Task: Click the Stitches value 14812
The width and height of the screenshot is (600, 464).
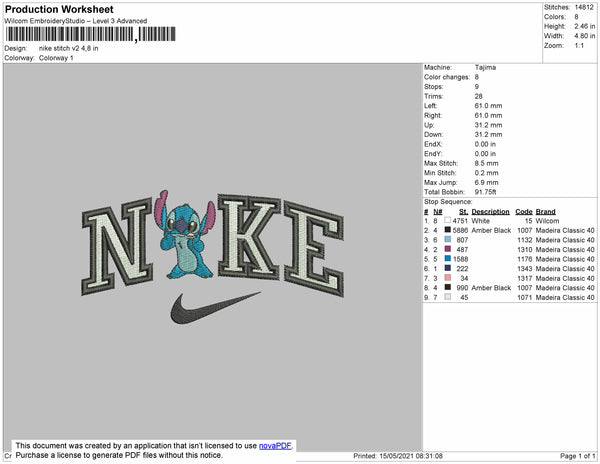Action: tap(584, 7)
